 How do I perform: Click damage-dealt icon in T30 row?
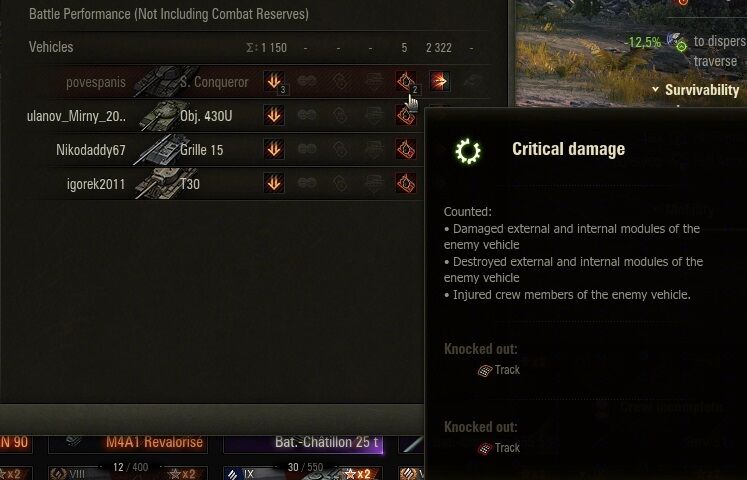point(274,183)
